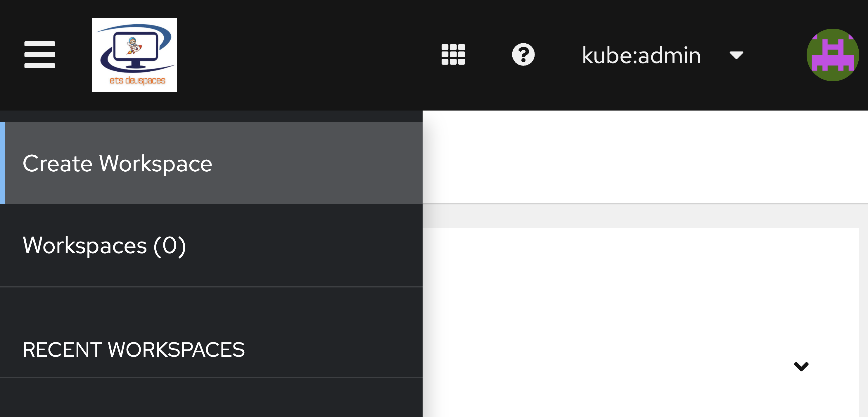Select Create Workspace in the sidebar
This screenshot has width=868, height=417.
click(117, 163)
